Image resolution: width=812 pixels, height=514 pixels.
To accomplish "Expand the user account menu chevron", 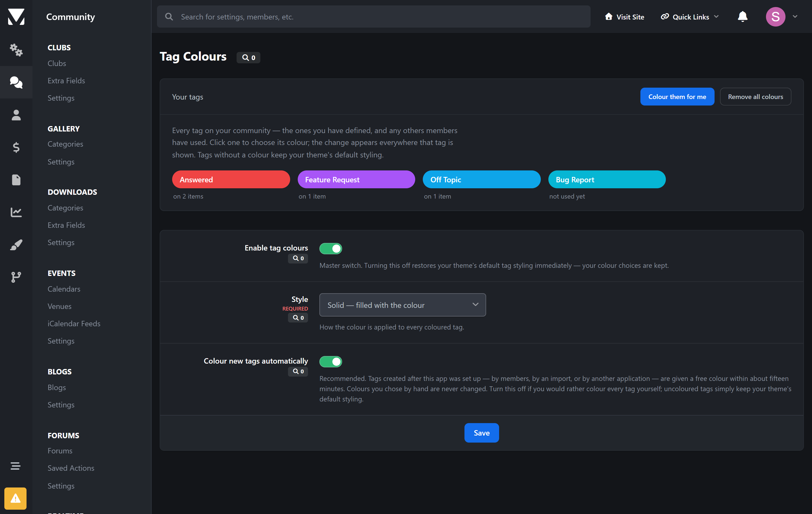I will pyautogui.click(x=795, y=17).
